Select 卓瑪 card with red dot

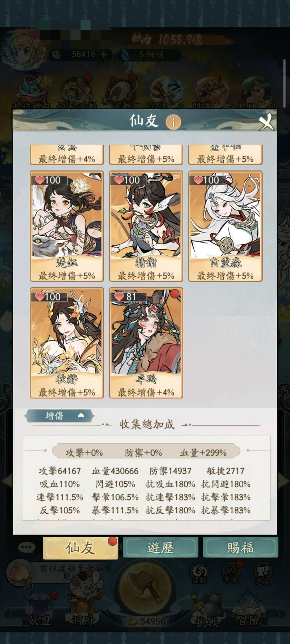click(x=146, y=343)
